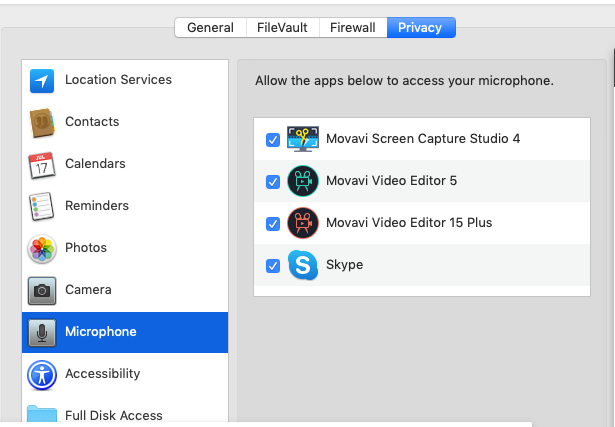Click the Full Disk Access folder icon
The width and height of the screenshot is (615, 427).
pos(42,414)
